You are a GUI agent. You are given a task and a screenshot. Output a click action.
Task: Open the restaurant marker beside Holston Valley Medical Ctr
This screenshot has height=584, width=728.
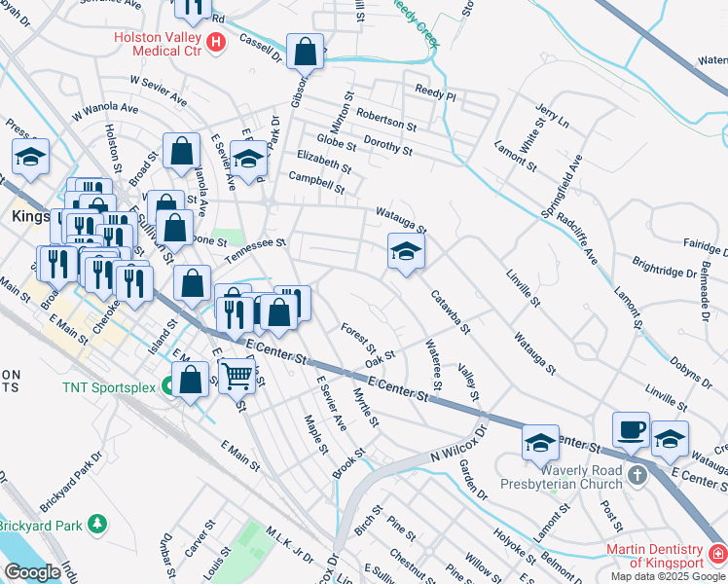tap(193, 10)
